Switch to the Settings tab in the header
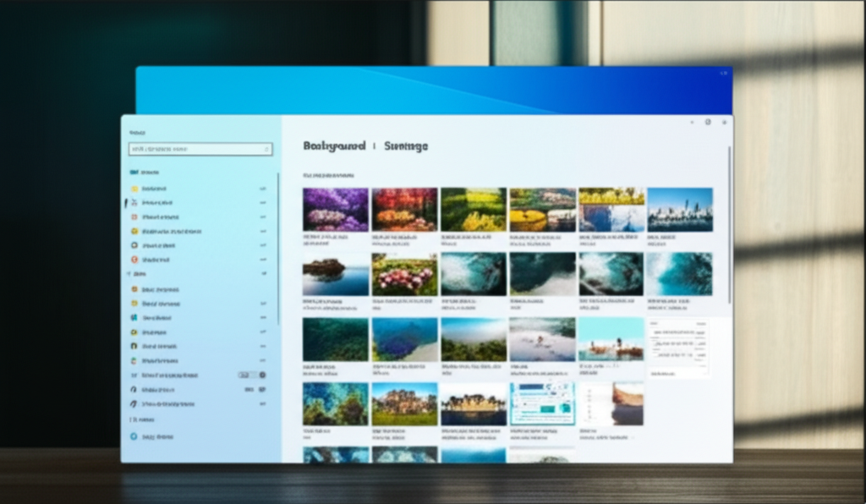This screenshot has height=504, width=866. 406,146
